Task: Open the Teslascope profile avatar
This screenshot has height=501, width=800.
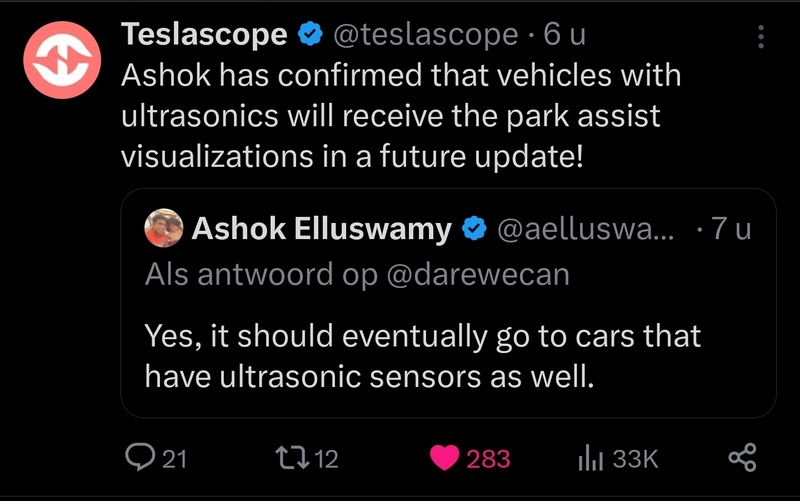Action: pos(62,60)
